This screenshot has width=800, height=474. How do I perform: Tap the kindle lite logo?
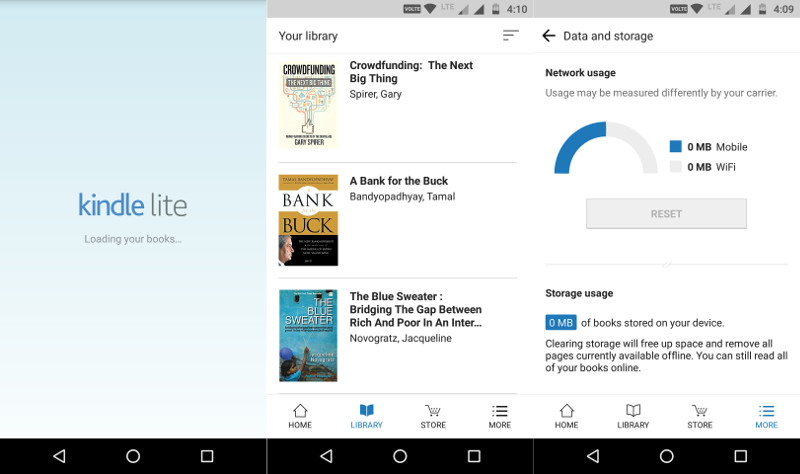133,205
